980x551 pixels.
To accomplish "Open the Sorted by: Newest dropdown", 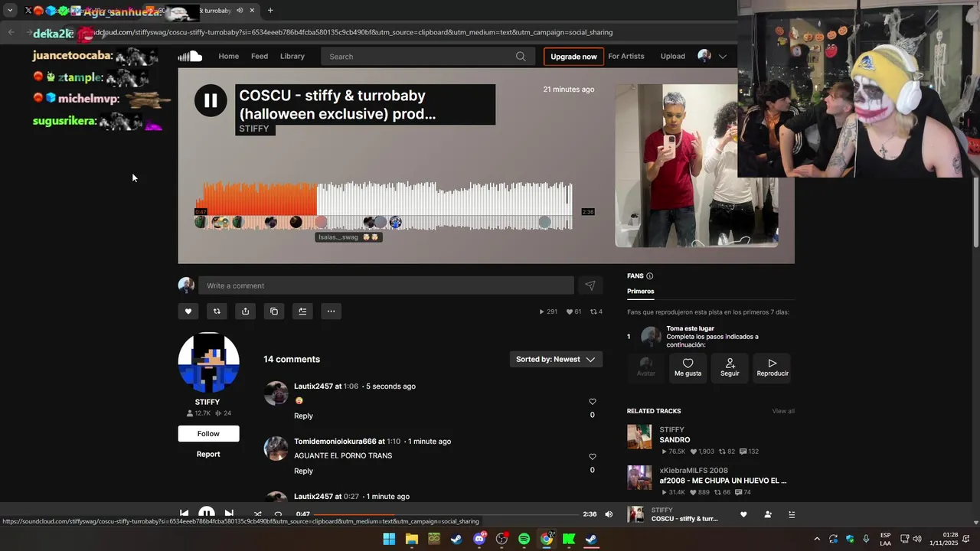I will pos(556,360).
